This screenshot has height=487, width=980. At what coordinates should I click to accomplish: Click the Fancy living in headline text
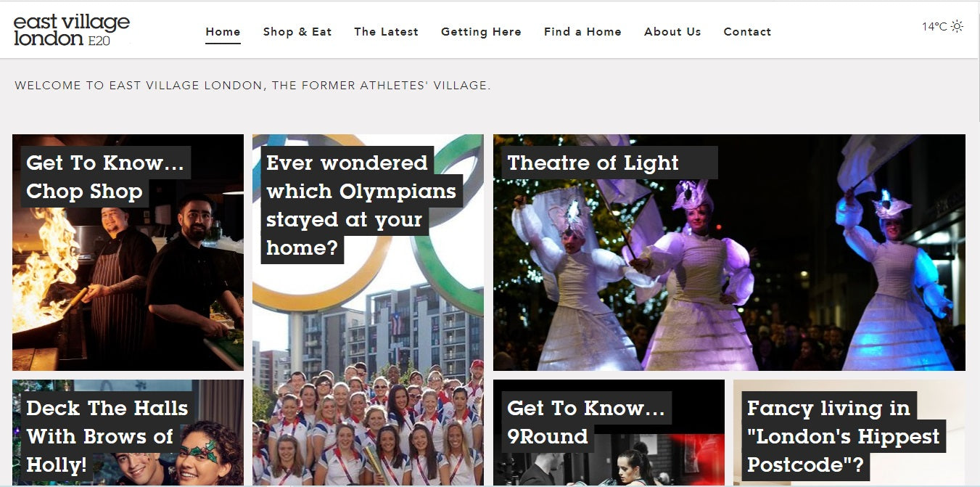pos(828,408)
